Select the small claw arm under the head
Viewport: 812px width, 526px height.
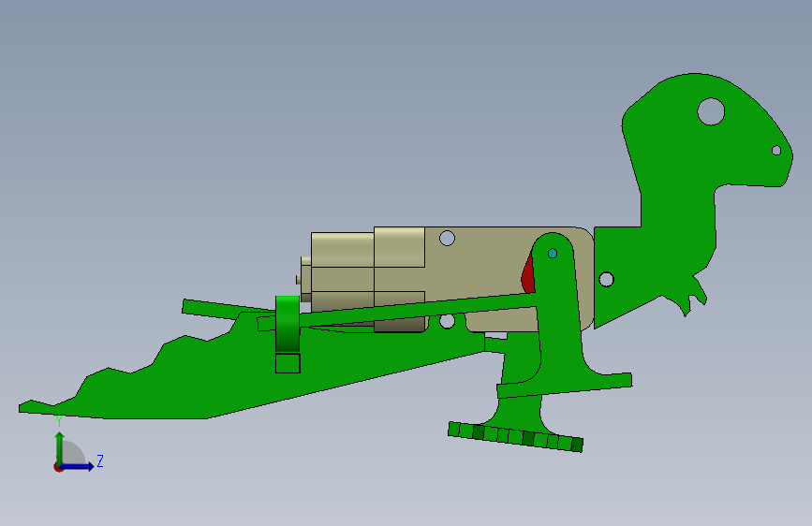(x=697, y=296)
